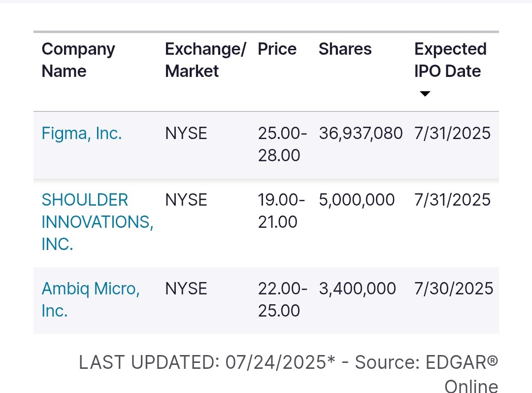Select Shoulder Innovations price 19.00-21.00 cell

281,211
